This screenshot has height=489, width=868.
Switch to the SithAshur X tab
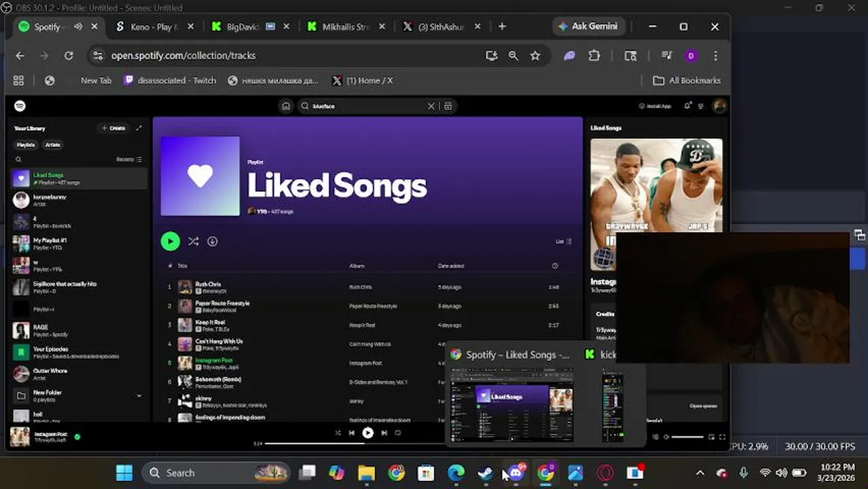(x=442, y=26)
